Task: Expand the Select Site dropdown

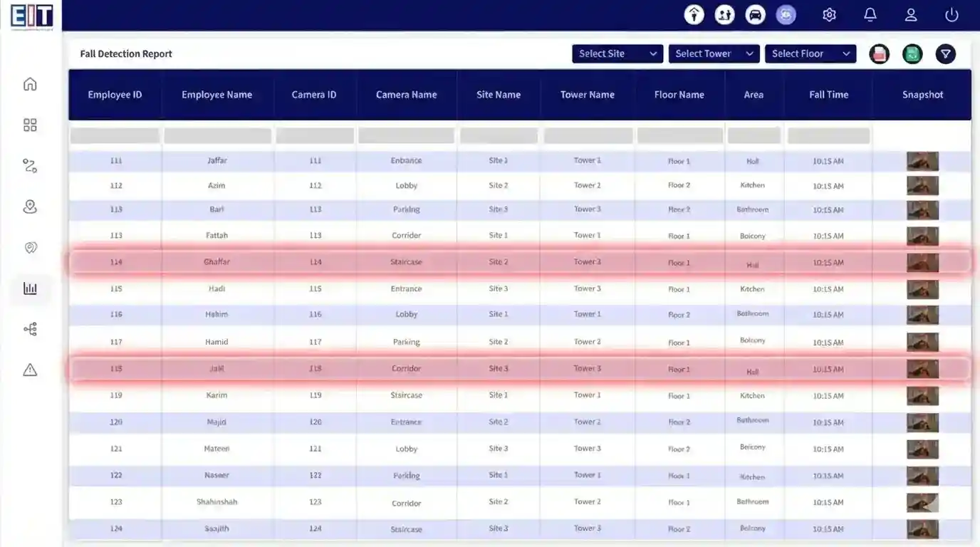Action: pos(617,54)
